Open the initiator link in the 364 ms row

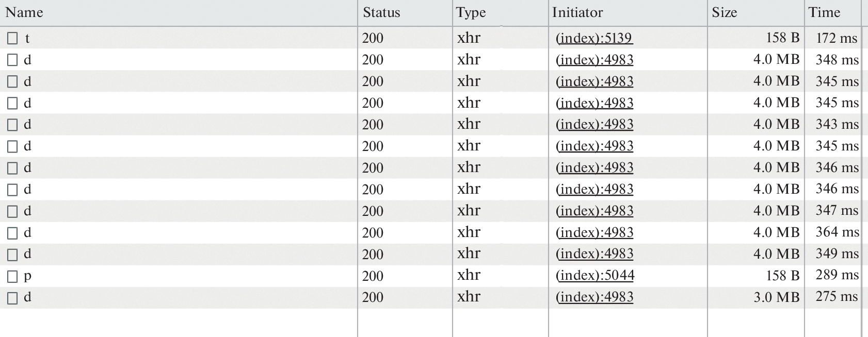594,233
